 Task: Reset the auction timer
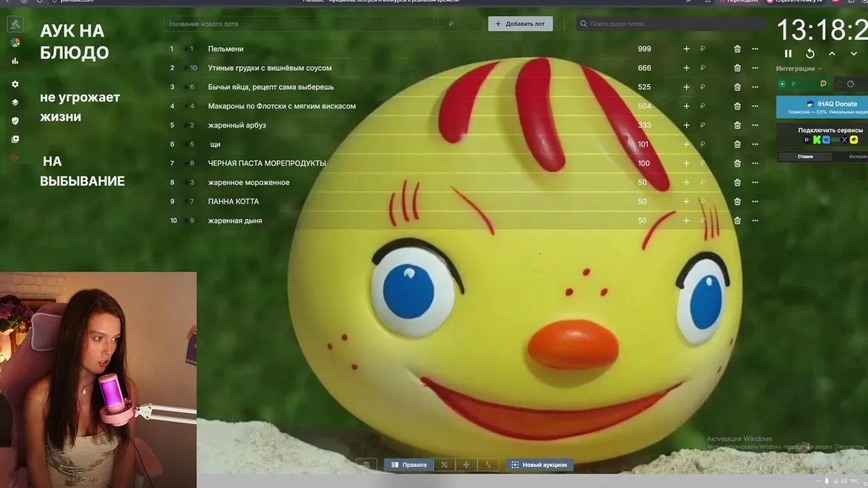(810, 54)
